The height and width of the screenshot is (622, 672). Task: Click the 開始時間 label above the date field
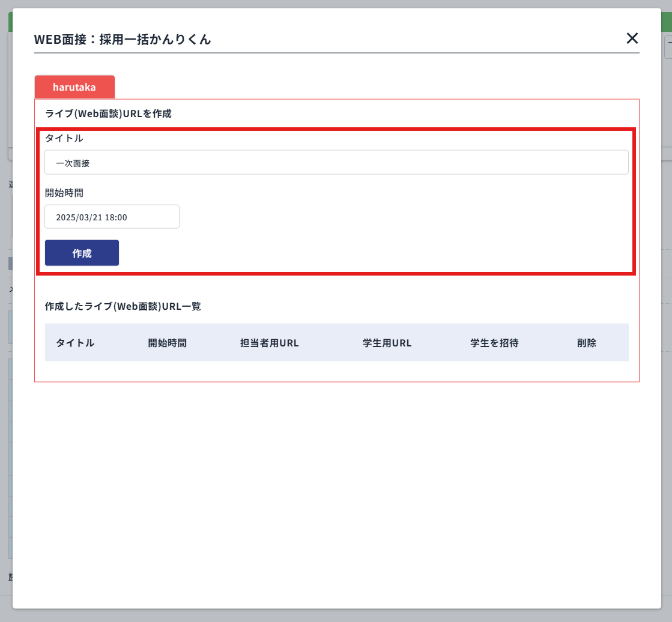pyautogui.click(x=64, y=193)
